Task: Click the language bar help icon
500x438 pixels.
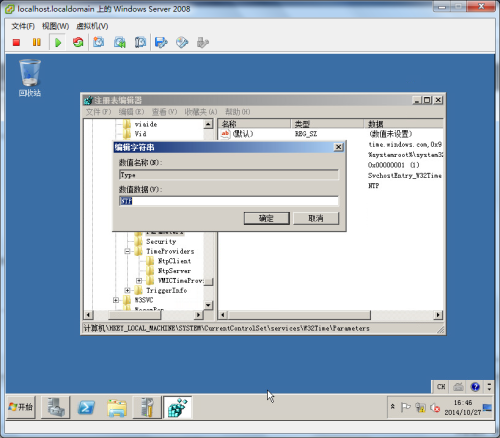Action: [x=475, y=387]
